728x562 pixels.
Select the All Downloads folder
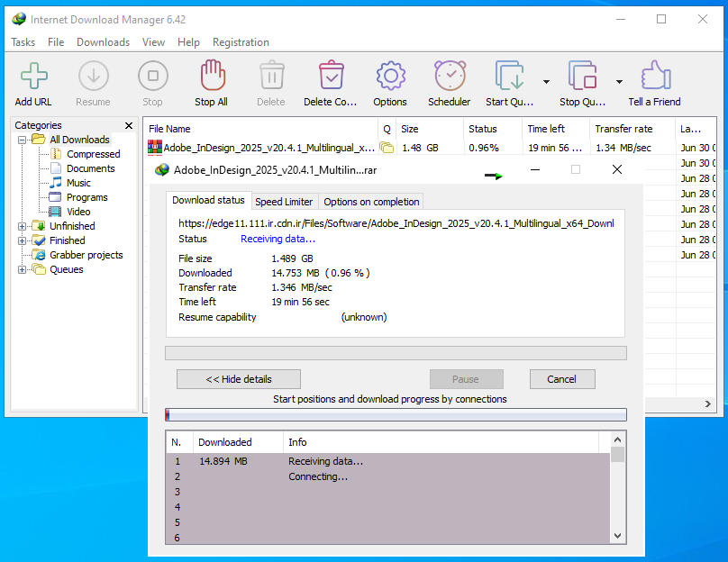[79, 140]
